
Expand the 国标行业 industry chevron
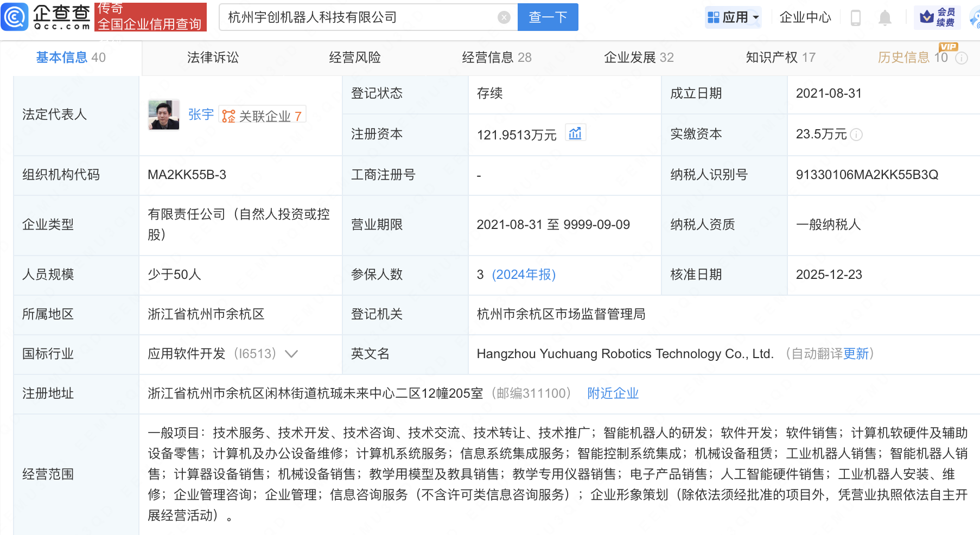(x=291, y=354)
